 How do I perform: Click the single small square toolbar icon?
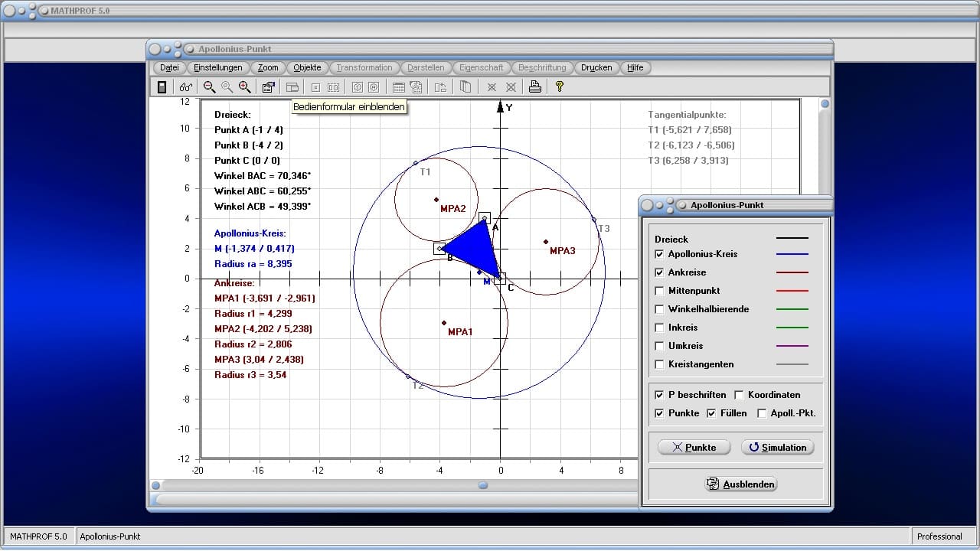point(315,87)
